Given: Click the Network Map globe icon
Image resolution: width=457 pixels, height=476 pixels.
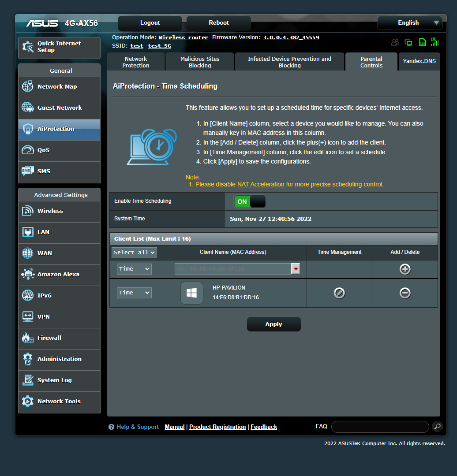Looking at the screenshot, I should coord(28,86).
